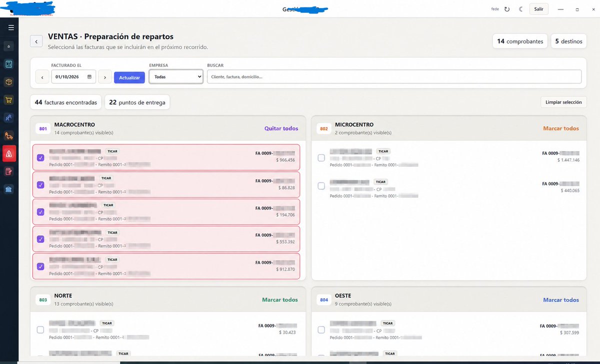Click the text 2 comprobante(s) visible(s)

coord(363,133)
